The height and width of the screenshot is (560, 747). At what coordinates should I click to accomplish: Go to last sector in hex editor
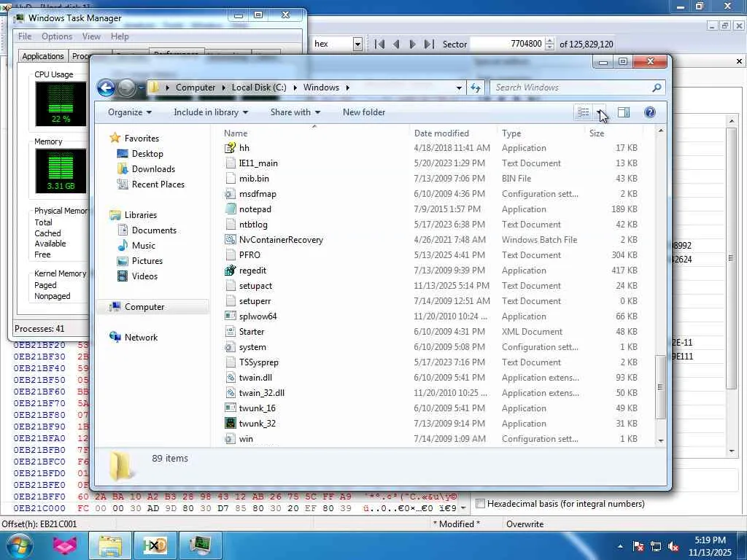pyautogui.click(x=429, y=44)
